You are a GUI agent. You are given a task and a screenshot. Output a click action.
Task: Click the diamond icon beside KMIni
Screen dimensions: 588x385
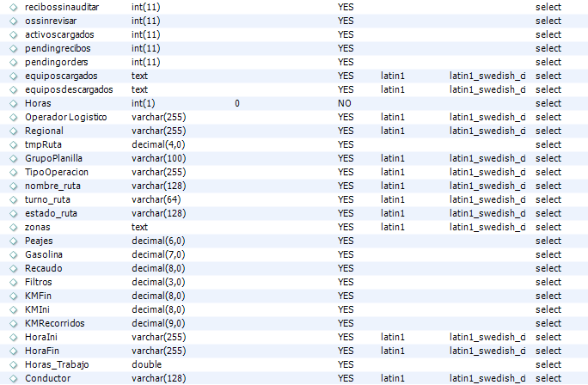pos(14,309)
